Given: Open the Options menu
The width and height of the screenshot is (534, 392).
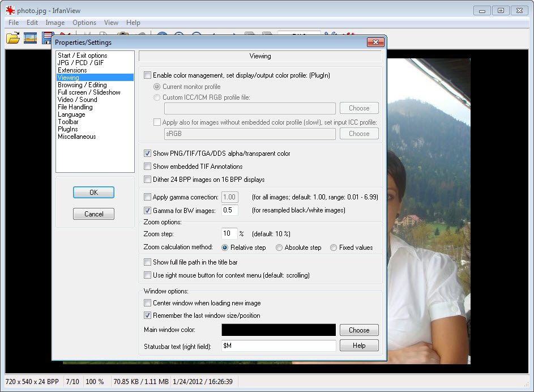Looking at the screenshot, I should point(84,23).
